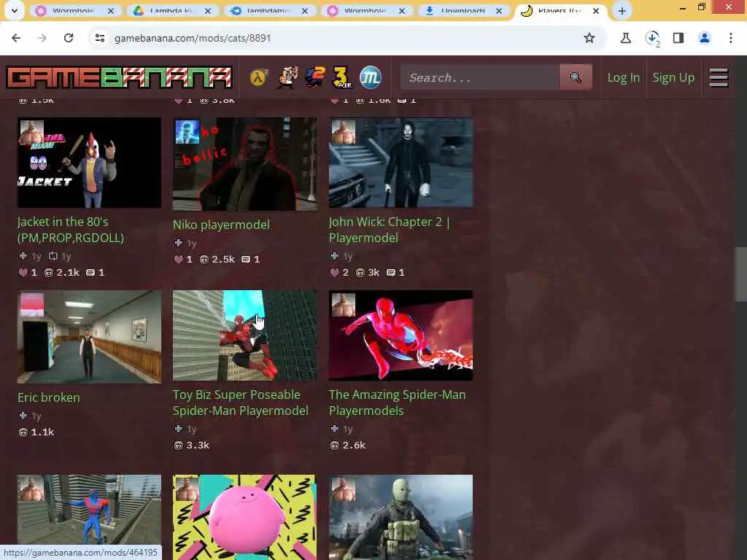This screenshot has height=560, width=747.
Task: Click uploader avatar on Niko playermodel card
Action: coord(187,132)
